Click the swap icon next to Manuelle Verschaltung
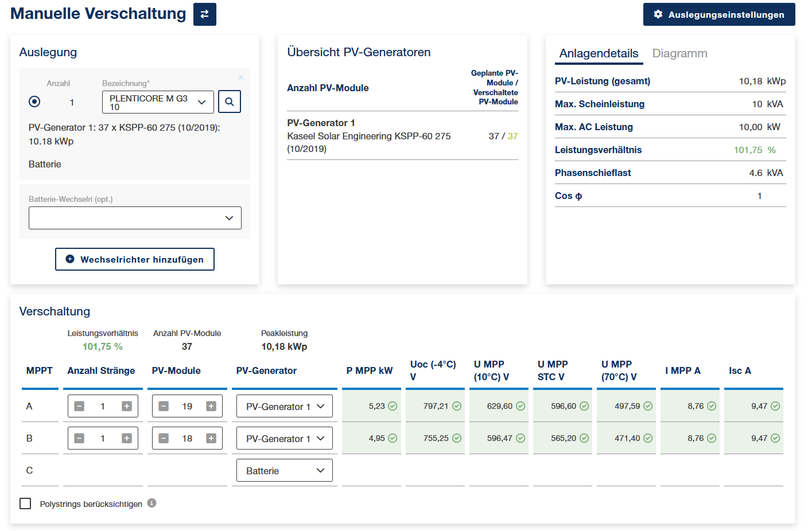The width and height of the screenshot is (812, 531). click(x=204, y=14)
